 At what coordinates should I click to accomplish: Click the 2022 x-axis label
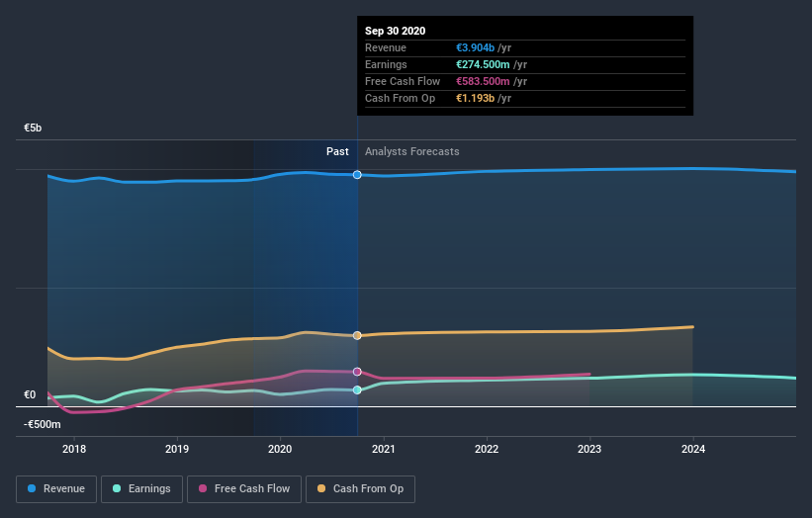[487, 449]
